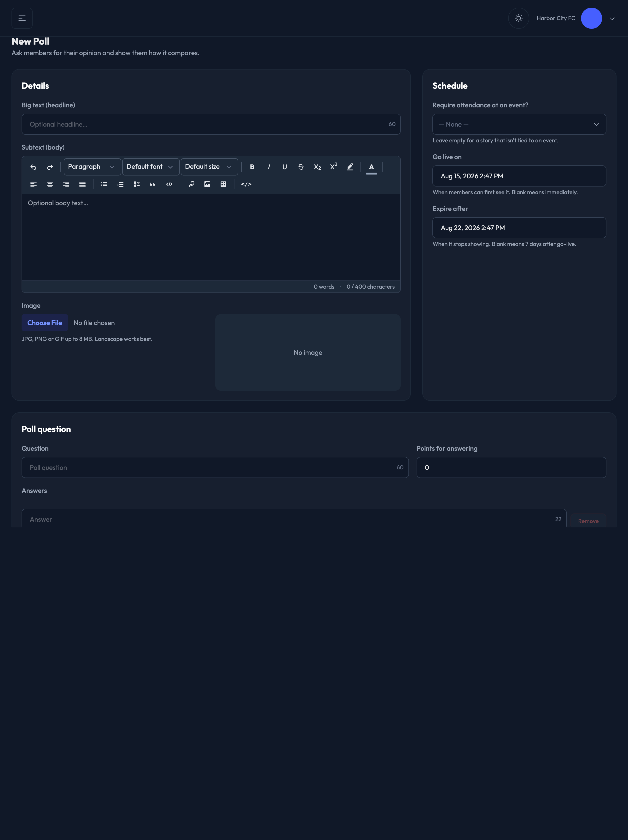Open the HTML source view

[246, 185]
